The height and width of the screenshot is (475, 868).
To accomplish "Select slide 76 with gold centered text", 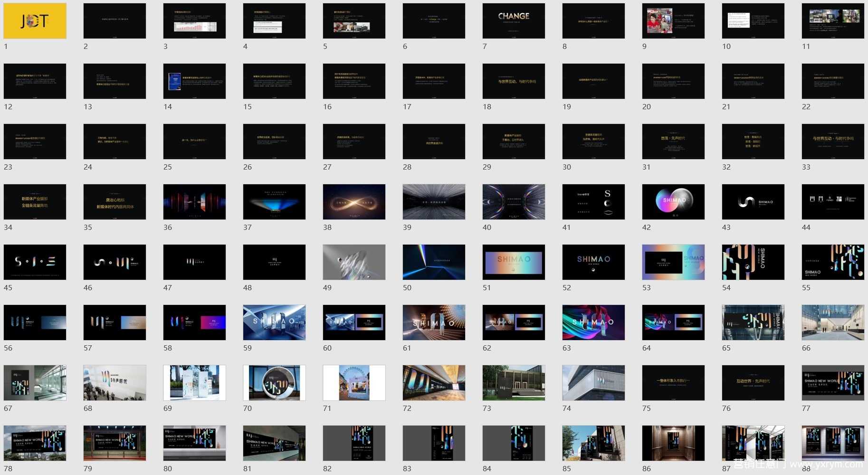I will point(753,383).
